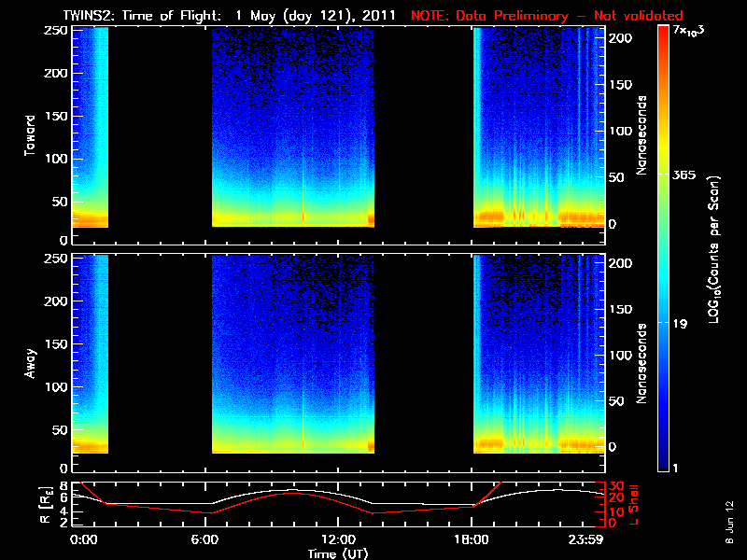Click the 'LOG10(Counts per Scan)' colorbar title
Screen dimensions: 747x560
click(x=713, y=248)
